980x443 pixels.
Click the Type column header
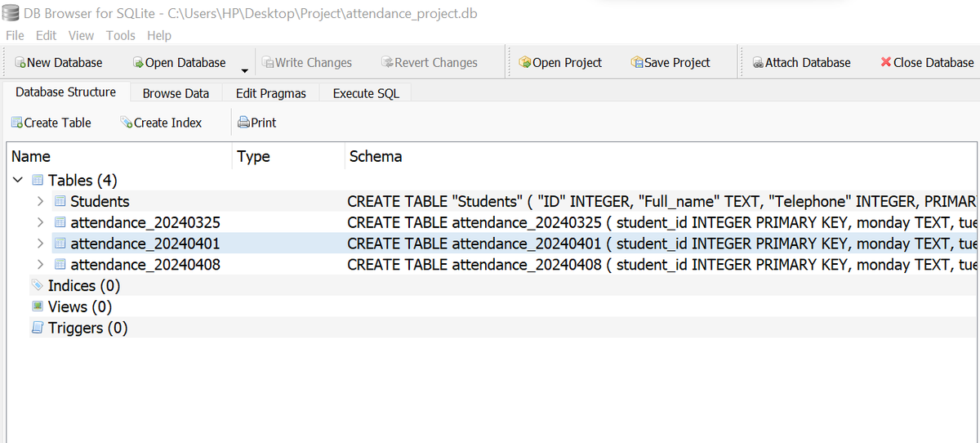pos(289,156)
